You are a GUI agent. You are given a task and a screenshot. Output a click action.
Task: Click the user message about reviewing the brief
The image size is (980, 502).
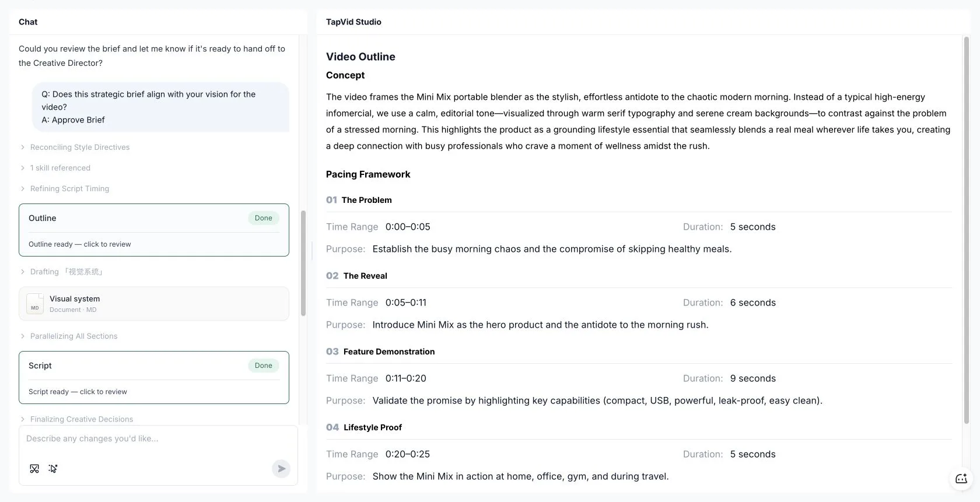(152, 56)
